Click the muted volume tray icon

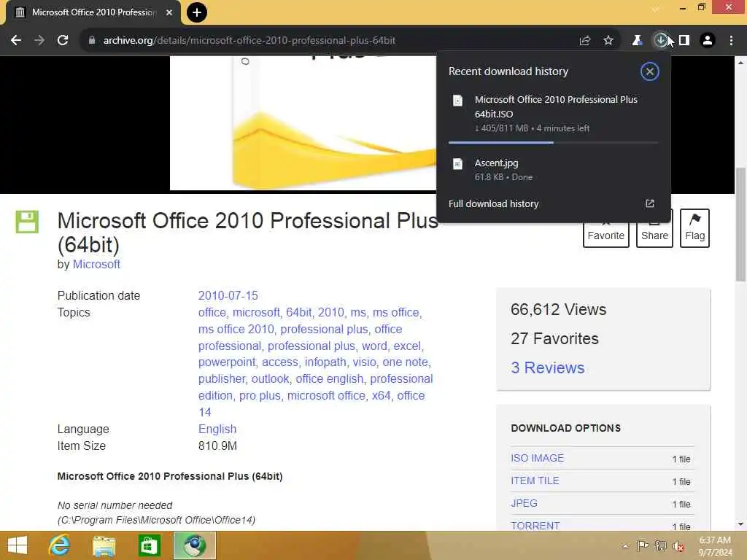pyautogui.click(x=678, y=546)
